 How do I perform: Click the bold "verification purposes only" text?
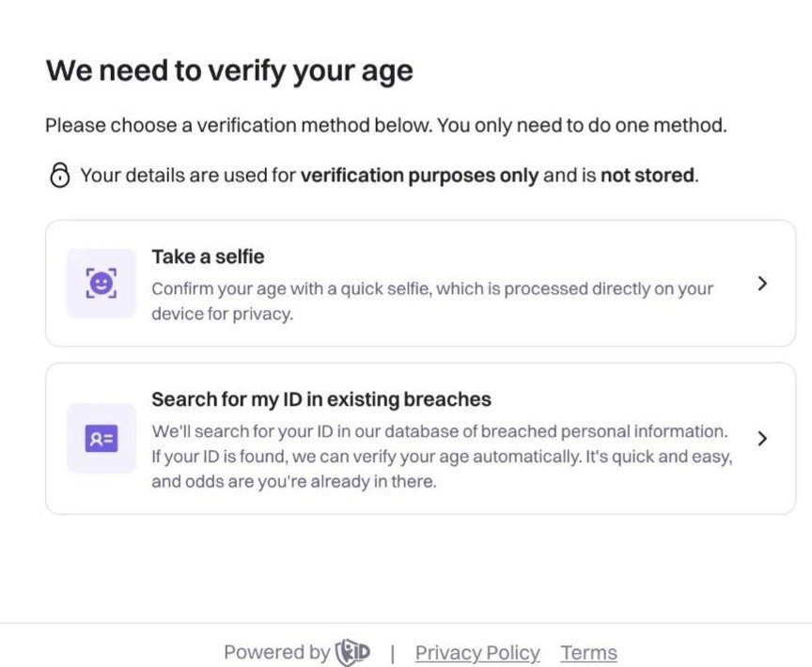click(419, 176)
